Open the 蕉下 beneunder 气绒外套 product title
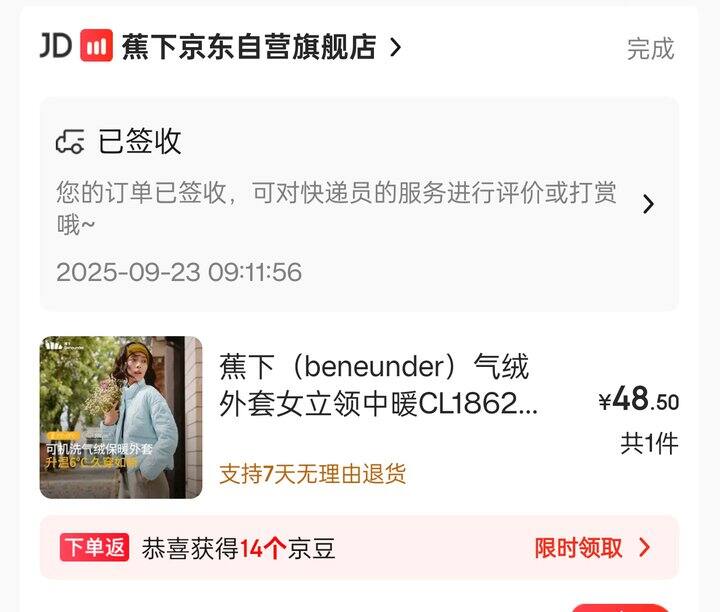 point(378,386)
